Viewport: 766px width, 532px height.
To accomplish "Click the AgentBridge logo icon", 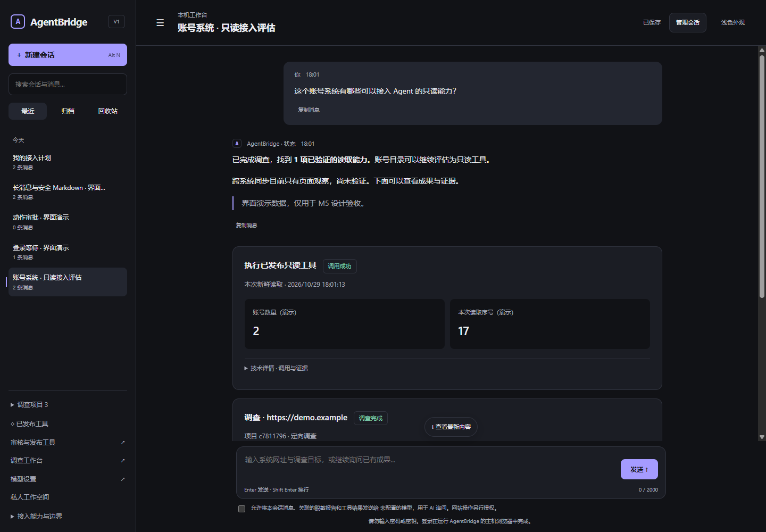I will [x=18, y=21].
